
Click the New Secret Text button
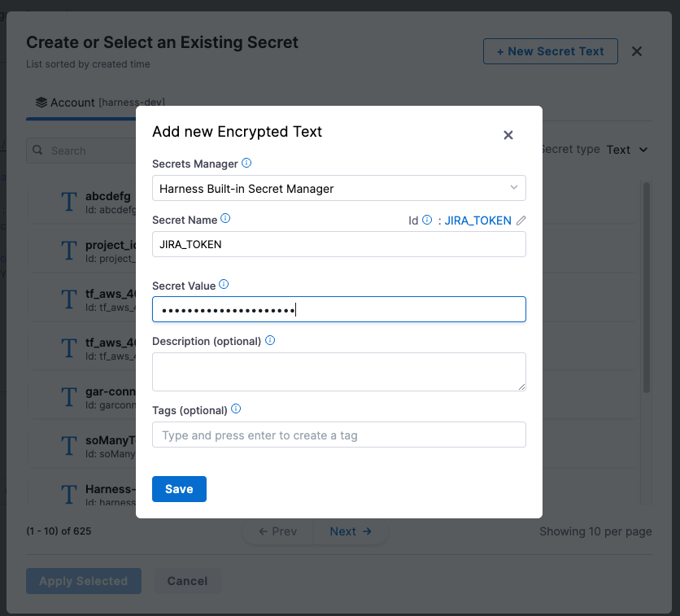click(550, 51)
